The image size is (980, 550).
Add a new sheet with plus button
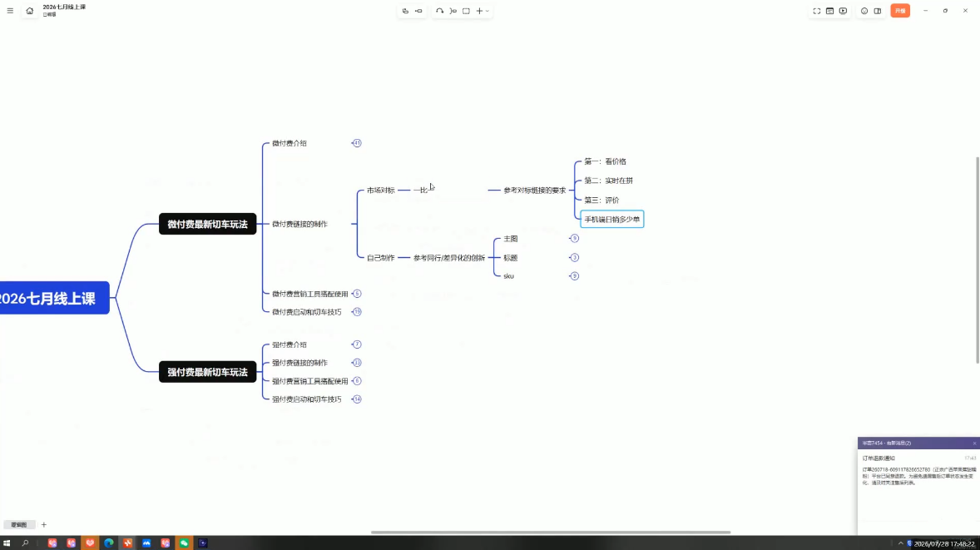(44, 524)
